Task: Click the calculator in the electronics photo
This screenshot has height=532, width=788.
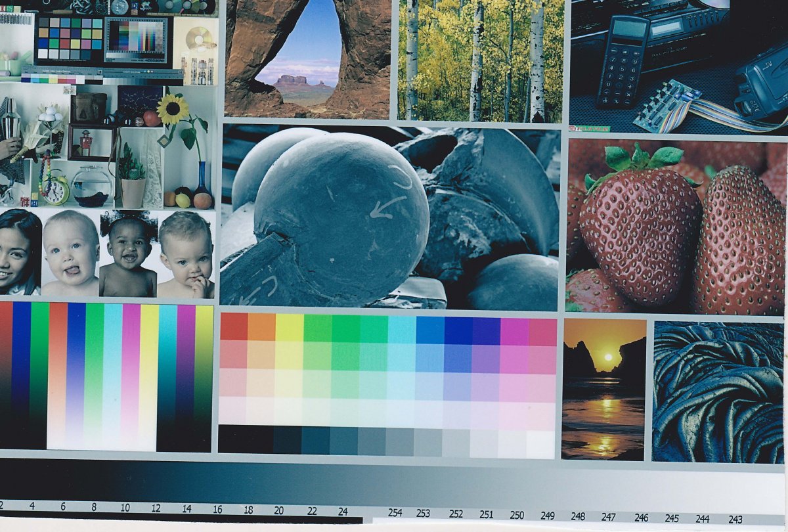Action: 621,62
